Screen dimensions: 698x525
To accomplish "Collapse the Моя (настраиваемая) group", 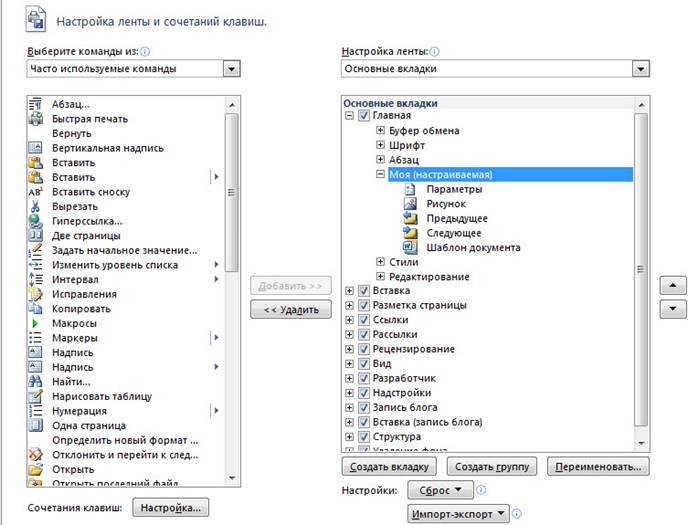I will 380,174.
